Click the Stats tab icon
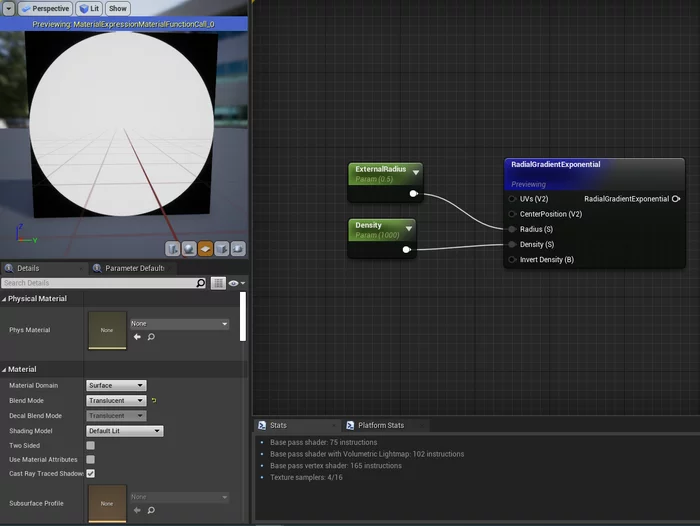 pos(262,426)
